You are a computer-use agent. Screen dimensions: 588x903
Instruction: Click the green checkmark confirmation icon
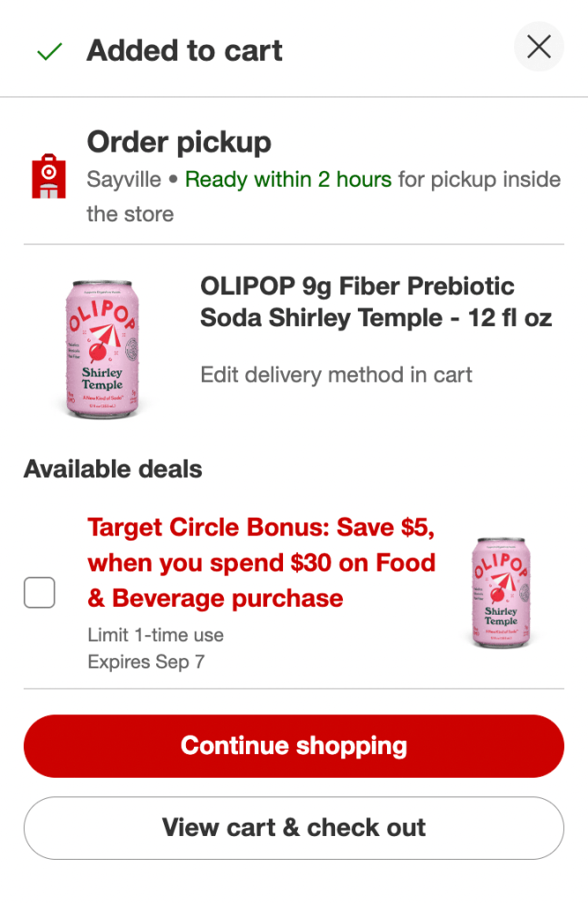[49, 51]
